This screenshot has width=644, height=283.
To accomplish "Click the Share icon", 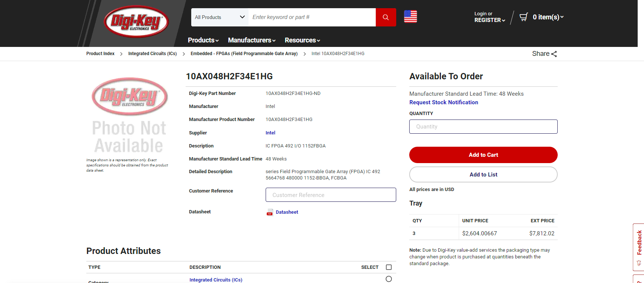I will tap(554, 54).
